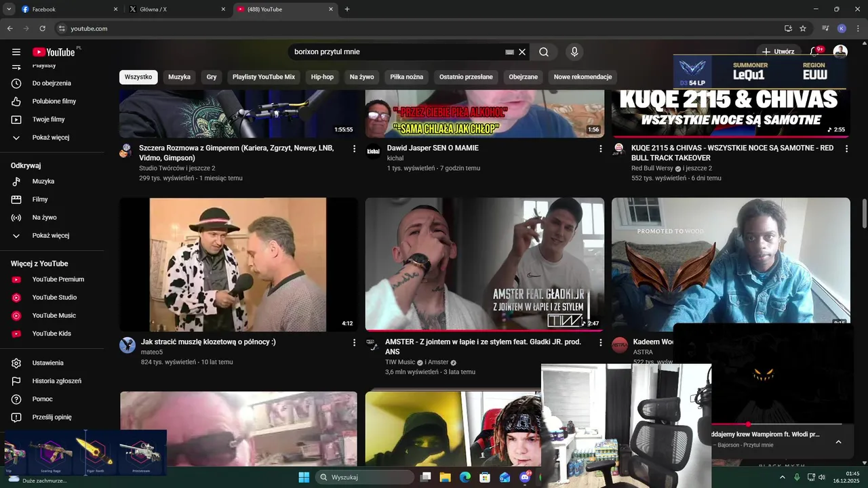Screen dimensions: 868x488
Task: Reload the page in browser toolbar
Action: click(x=42, y=28)
